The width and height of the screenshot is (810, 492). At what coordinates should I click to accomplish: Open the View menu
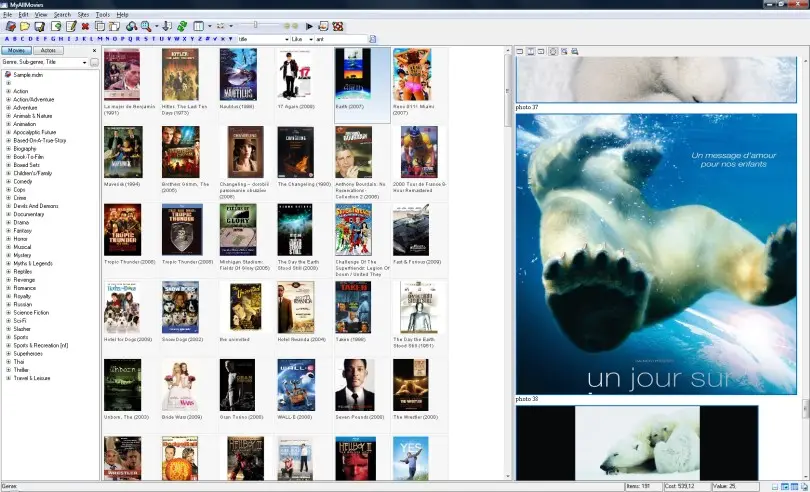tap(41, 15)
